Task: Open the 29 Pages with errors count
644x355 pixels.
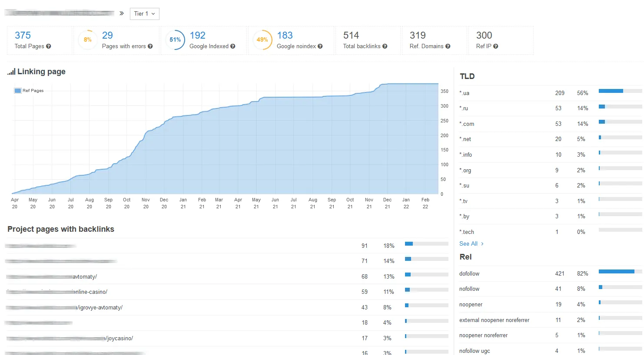Action: (x=107, y=35)
